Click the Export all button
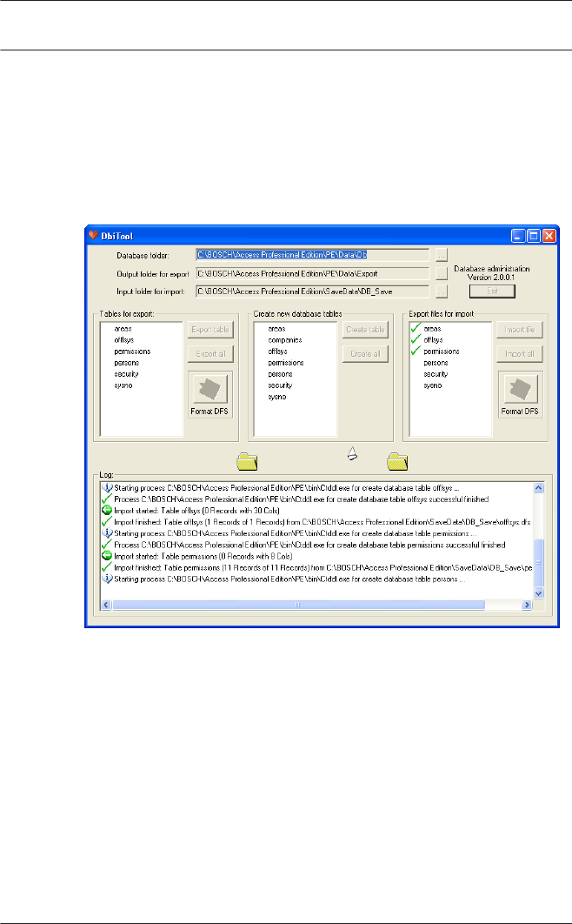Screen dimensions: 572x924 click(x=210, y=353)
